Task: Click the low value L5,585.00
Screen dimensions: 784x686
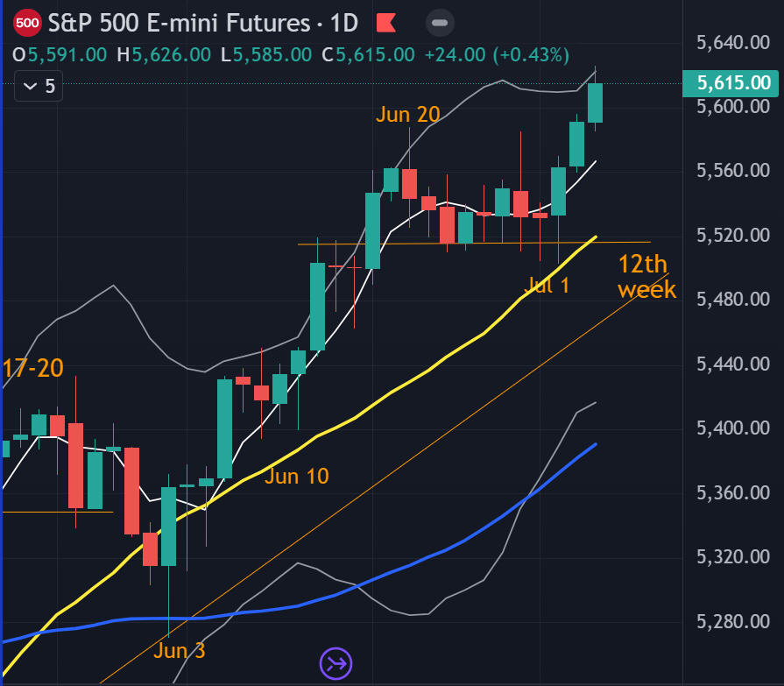Action: 266,55
